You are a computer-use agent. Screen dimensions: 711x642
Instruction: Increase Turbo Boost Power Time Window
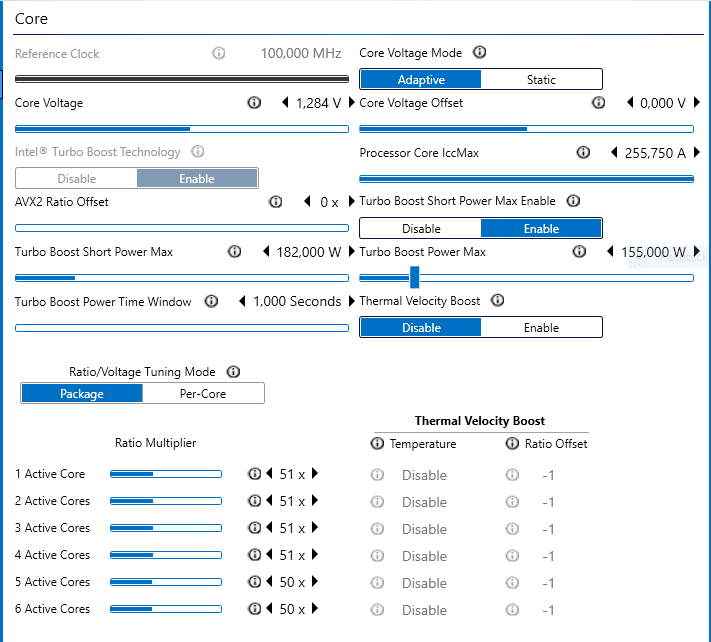pos(351,301)
